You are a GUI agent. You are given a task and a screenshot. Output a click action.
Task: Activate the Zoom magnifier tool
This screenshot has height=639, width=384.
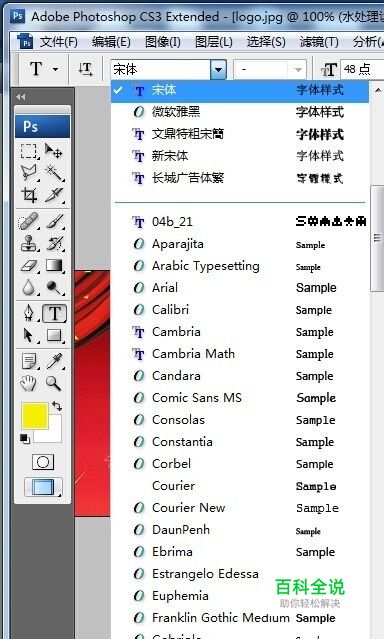[54, 383]
